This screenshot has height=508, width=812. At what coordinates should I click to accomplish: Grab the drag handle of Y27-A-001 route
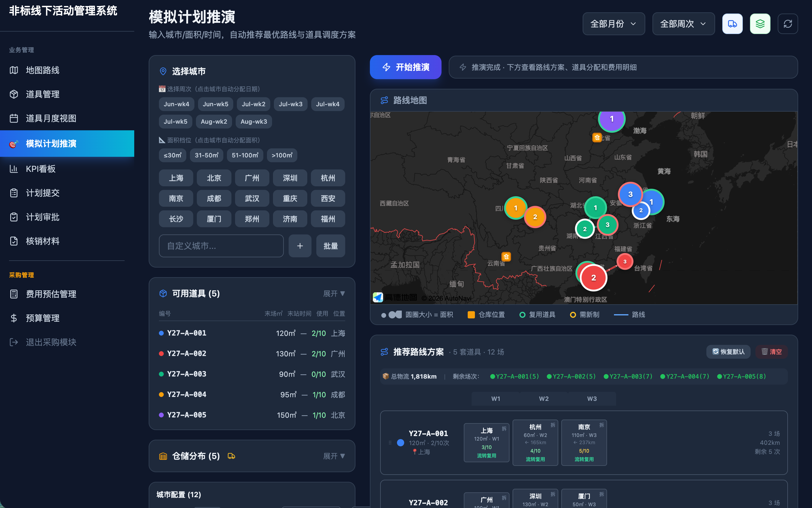(x=390, y=442)
